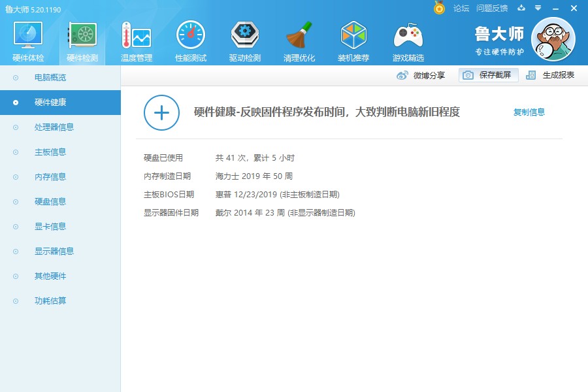Click the 保存截屏 camera icon
The height and width of the screenshot is (392, 588).
(469, 75)
